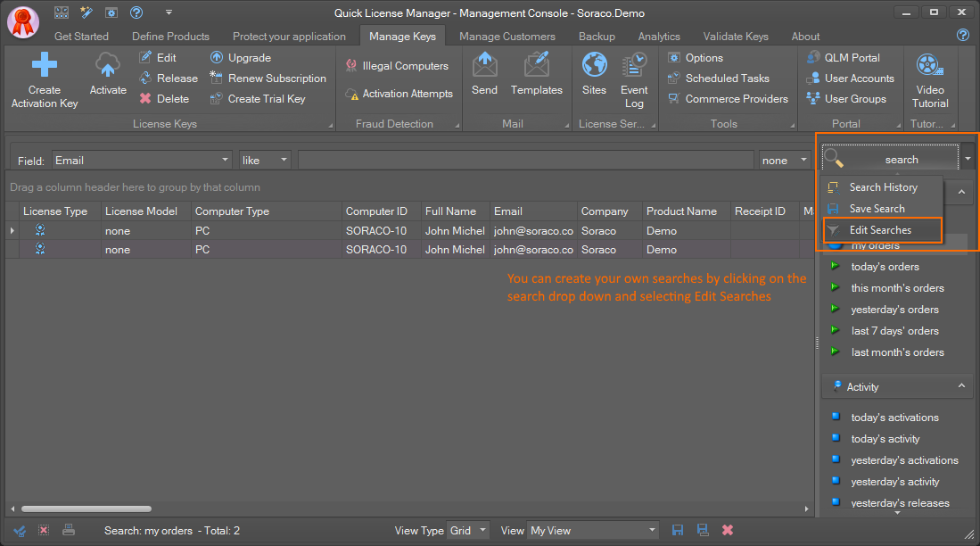
Task: Select Edit Searches menu item
Action: click(882, 229)
